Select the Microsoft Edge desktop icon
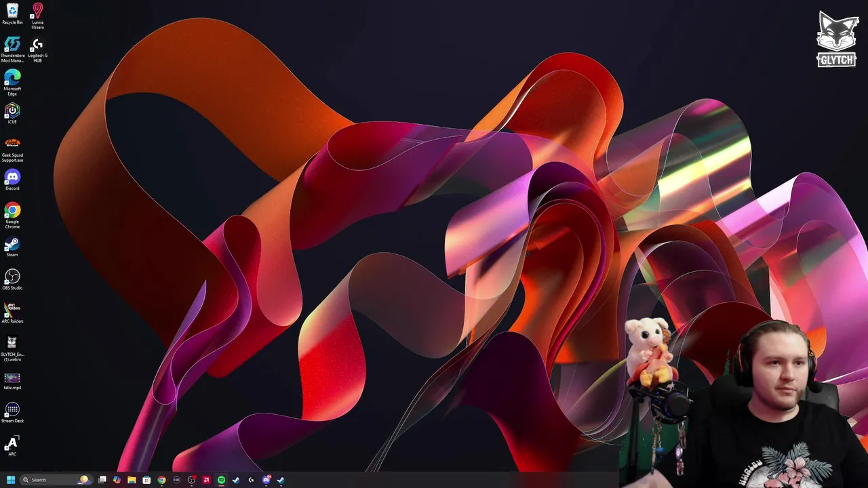This screenshot has width=868, height=488. pyautogui.click(x=12, y=83)
